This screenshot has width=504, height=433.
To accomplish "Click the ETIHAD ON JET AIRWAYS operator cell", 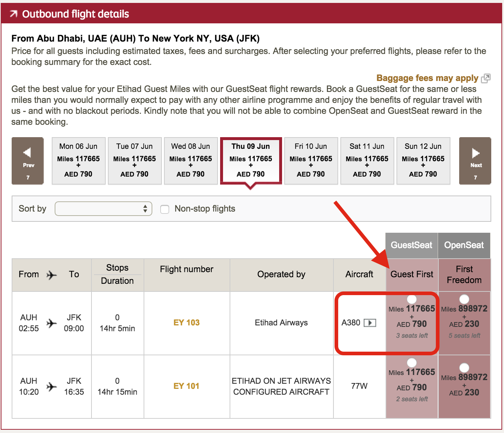I will pos(281,386).
